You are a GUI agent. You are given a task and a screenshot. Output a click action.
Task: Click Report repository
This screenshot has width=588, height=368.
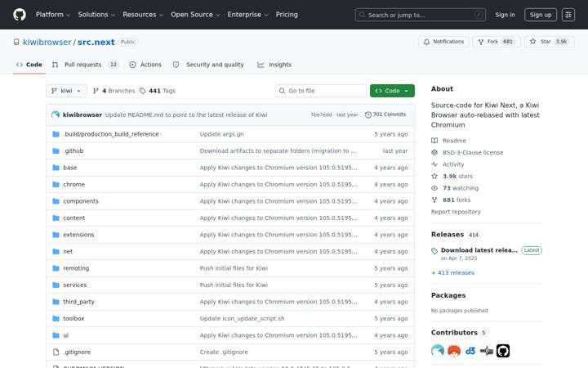click(456, 212)
